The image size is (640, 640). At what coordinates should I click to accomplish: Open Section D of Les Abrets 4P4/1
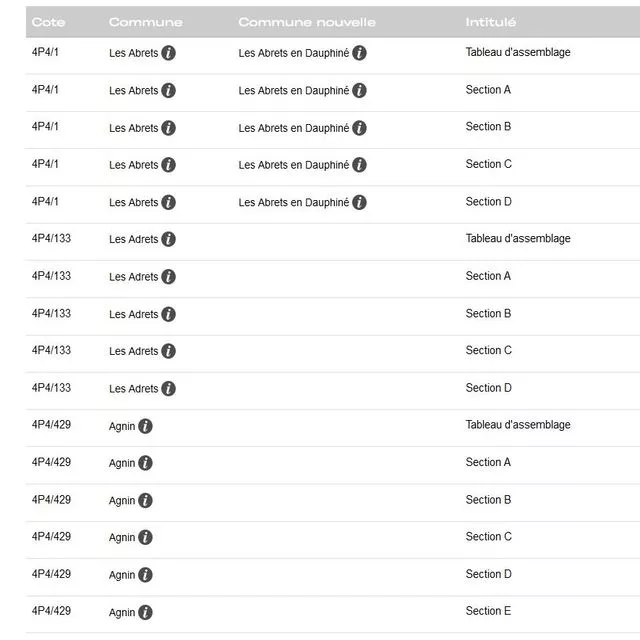(488, 201)
